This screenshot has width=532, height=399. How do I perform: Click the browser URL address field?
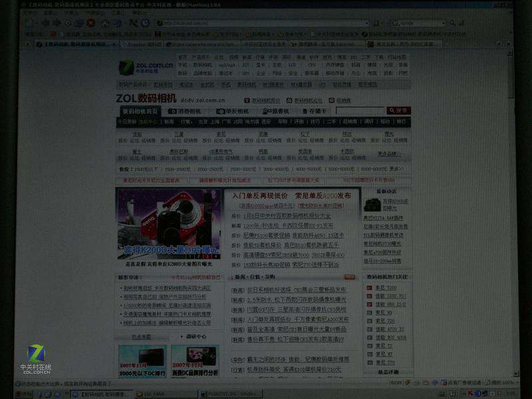click(261, 23)
